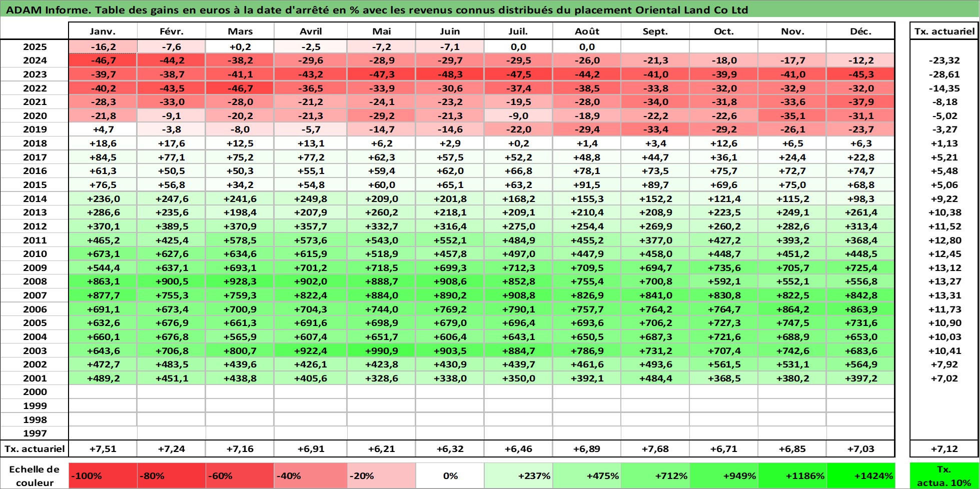The height and width of the screenshot is (489, 980).
Task: Click the Tx. actuariel bottom row label
Action: point(35,449)
